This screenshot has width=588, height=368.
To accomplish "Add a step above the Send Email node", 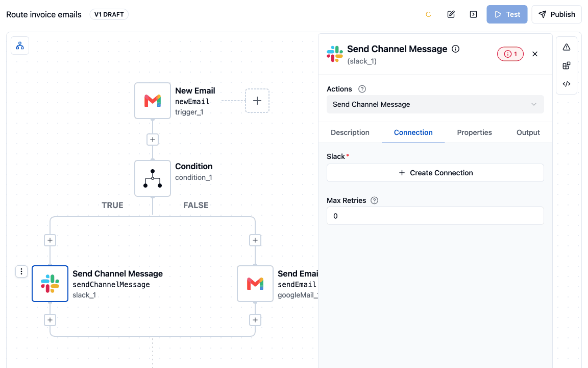I will (255, 240).
